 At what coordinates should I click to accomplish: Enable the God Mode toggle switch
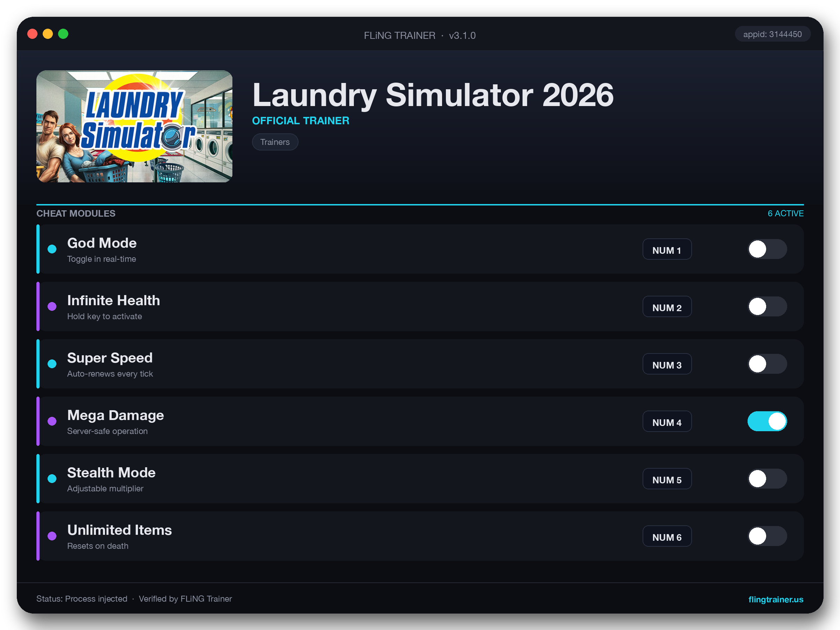767,249
